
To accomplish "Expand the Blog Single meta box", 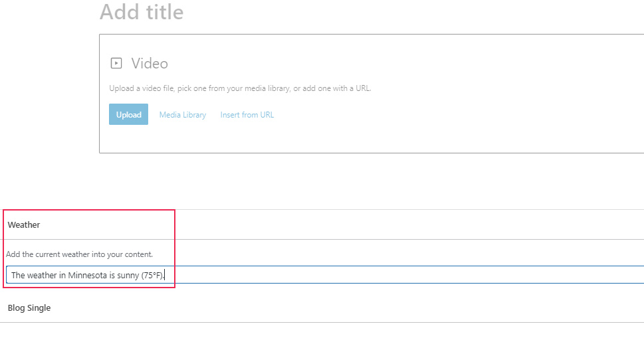I will pyautogui.click(x=322, y=308).
